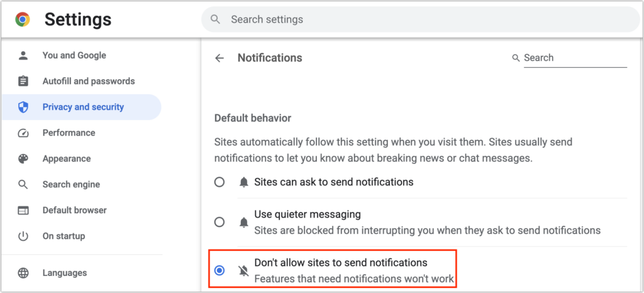Open the Languages settings page

65,273
